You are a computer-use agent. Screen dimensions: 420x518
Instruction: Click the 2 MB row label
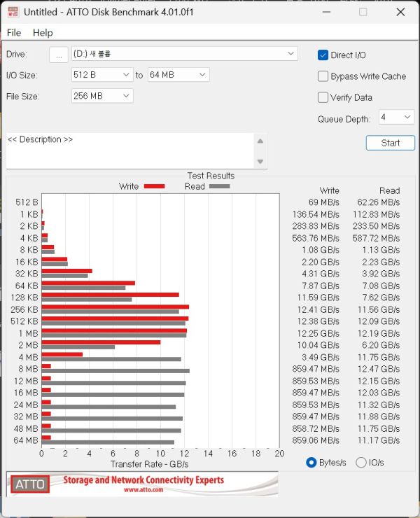coord(29,345)
